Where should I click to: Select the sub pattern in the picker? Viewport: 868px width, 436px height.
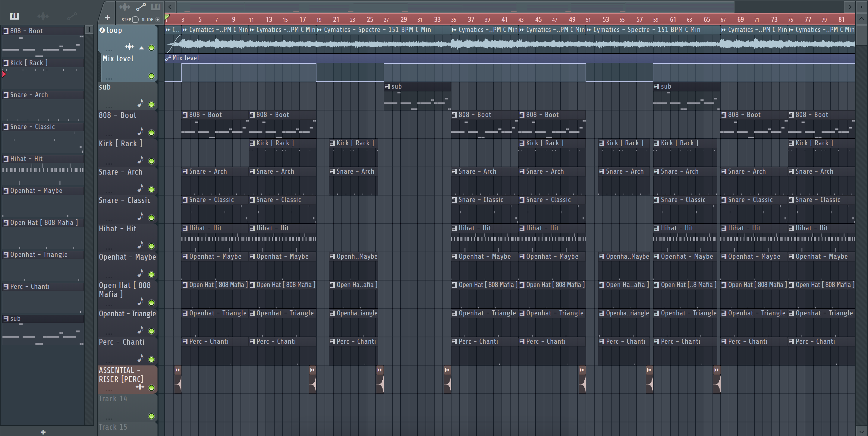(43, 318)
